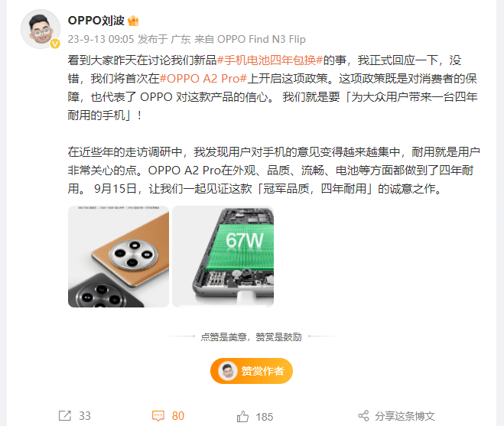This screenshot has width=504, height=426.
Task: Open OPPO刘波 profile avatar
Action: pyautogui.click(x=41, y=29)
